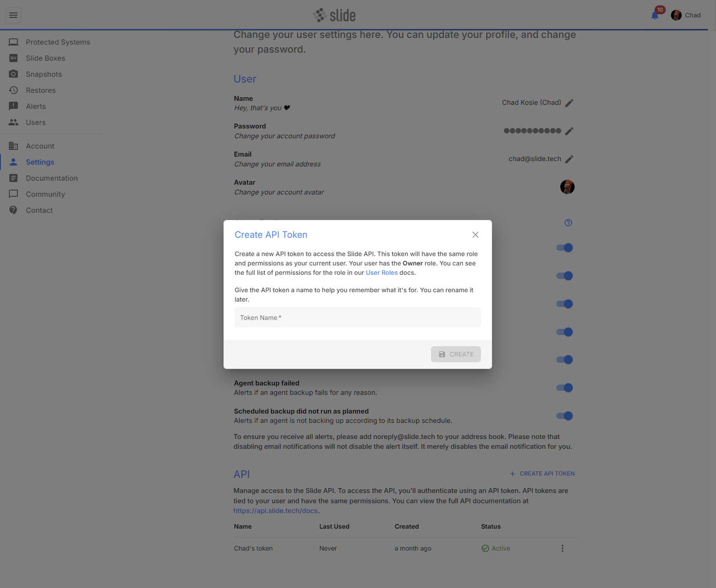This screenshot has width=716, height=588.
Task: Focus the Token Name input field
Action: click(x=358, y=318)
